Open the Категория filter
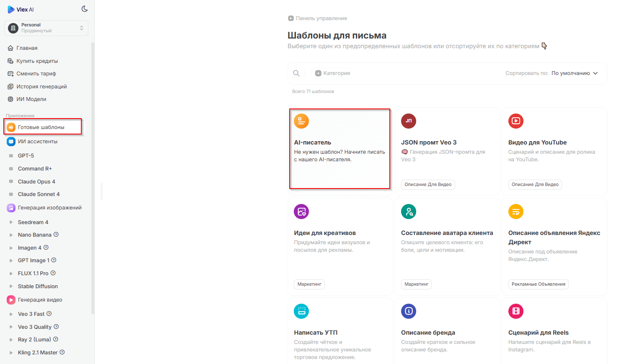The width and height of the screenshot is (627, 364). pos(333,73)
